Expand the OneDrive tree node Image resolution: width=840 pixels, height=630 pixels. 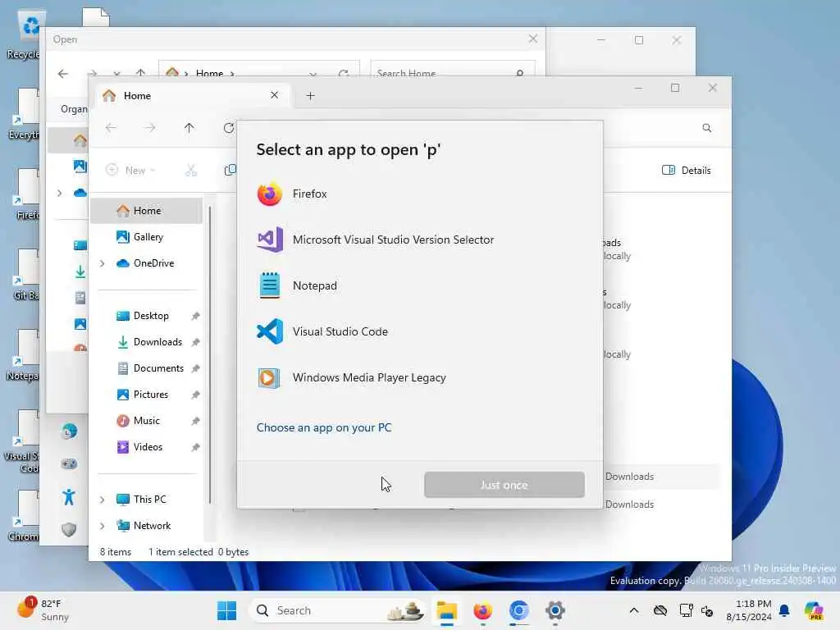(x=102, y=263)
